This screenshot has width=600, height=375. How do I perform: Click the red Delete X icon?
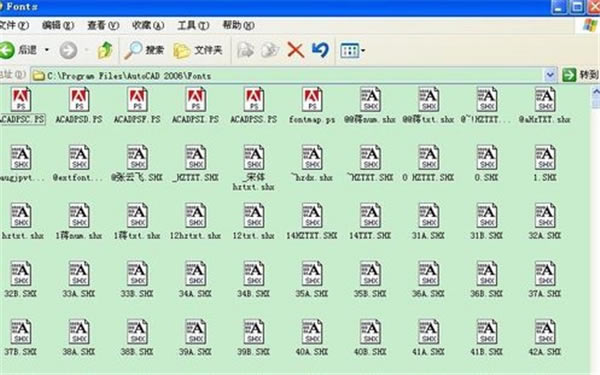(295, 50)
